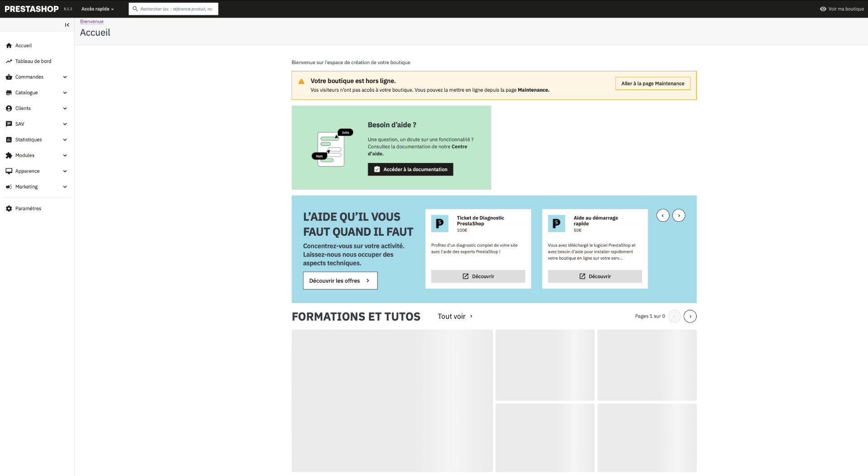Open the Tout voir link
868x476 pixels.
[x=455, y=317]
